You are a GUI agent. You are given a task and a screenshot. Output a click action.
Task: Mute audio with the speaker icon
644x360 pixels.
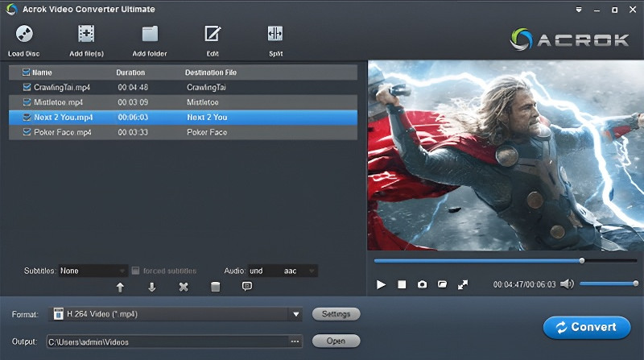(567, 284)
